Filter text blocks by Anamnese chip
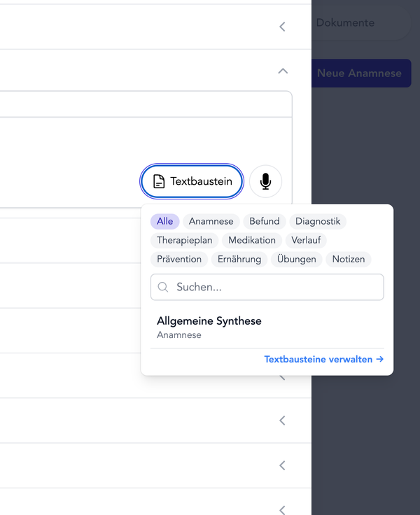420x515 pixels. point(211,221)
